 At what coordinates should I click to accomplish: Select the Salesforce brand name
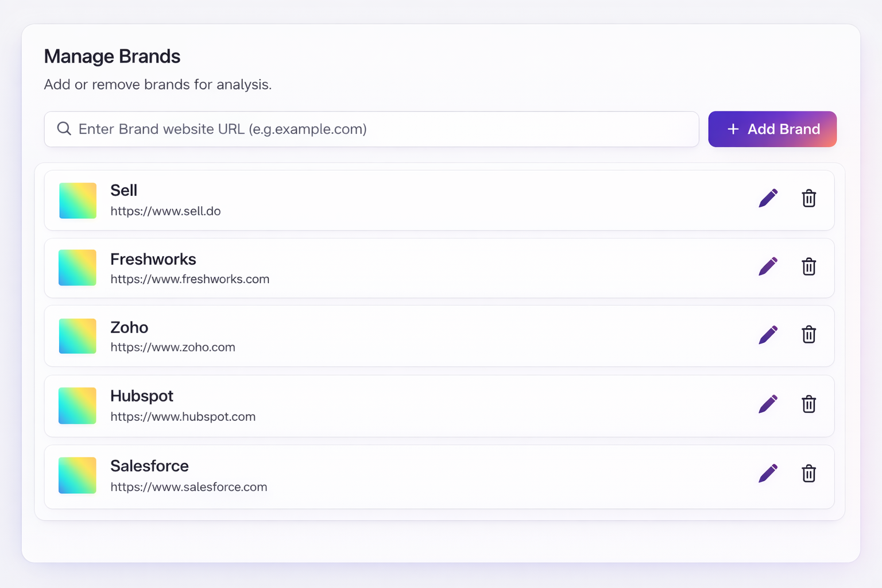pos(149,466)
